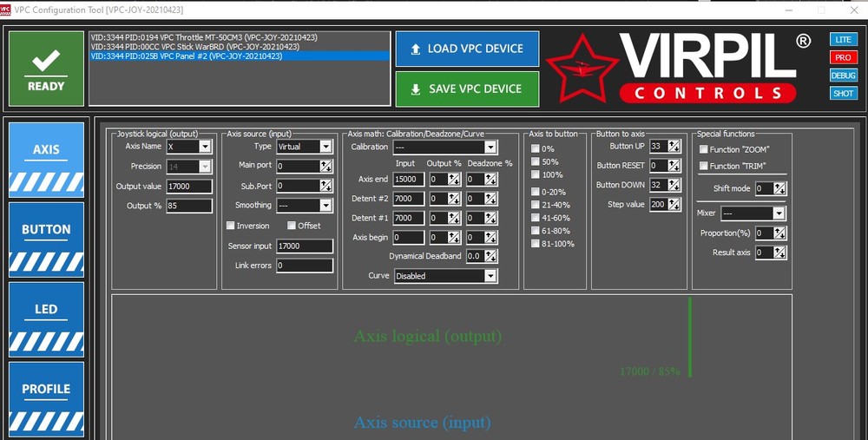Click the Shift mode stepper icon
The image size is (868, 440).
(779, 188)
